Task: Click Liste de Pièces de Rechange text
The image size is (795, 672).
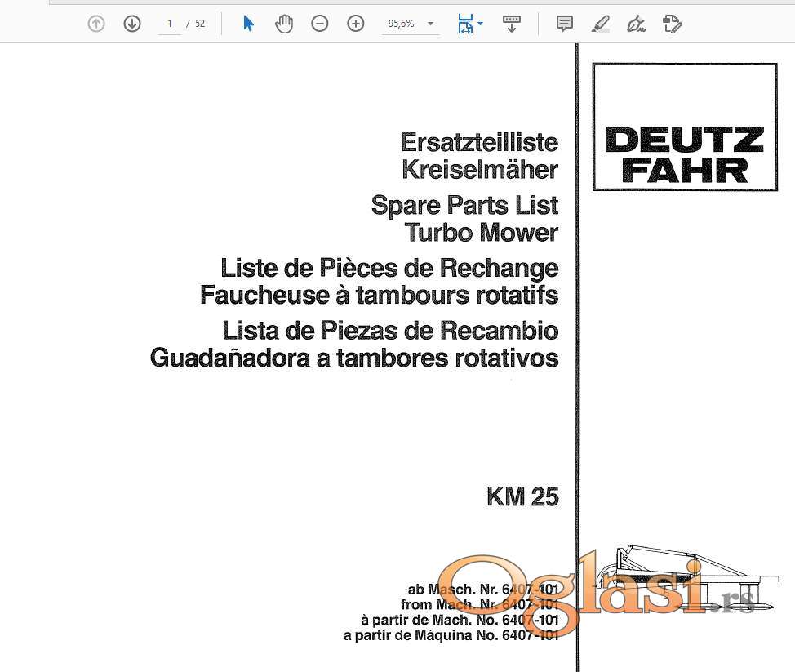Action: [389, 269]
